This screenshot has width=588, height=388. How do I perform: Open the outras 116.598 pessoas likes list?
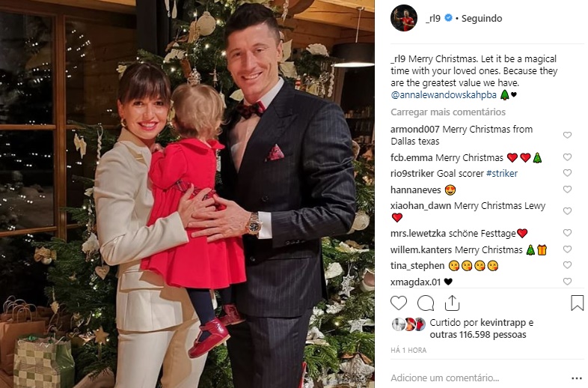478,334
